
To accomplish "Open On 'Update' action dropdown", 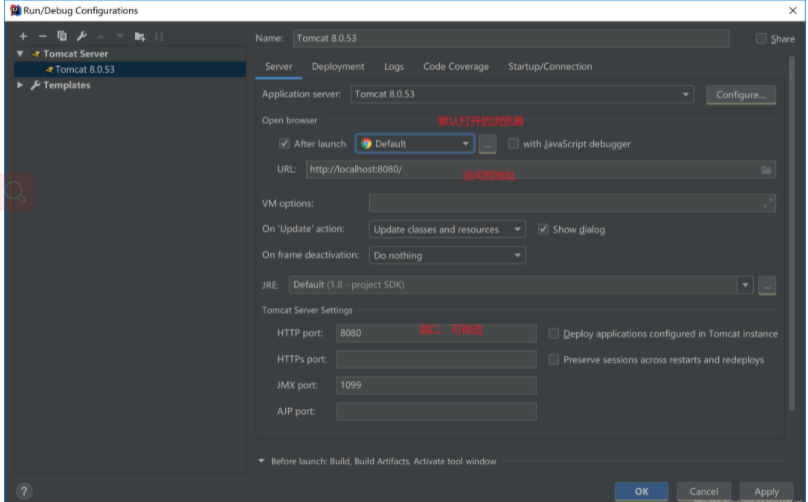I will click(x=447, y=229).
